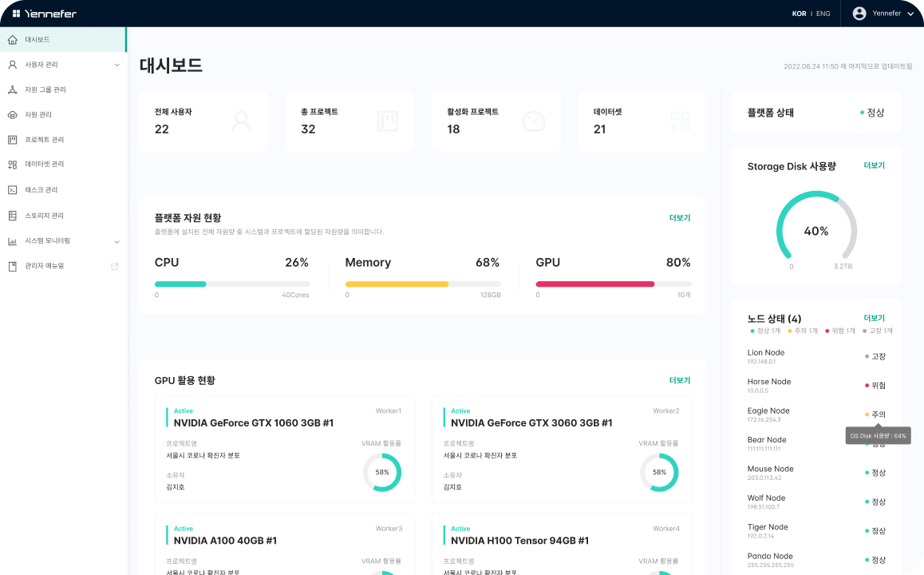
Task: Click the 사용자 관리 user icon
Action: pyautogui.click(x=13, y=65)
